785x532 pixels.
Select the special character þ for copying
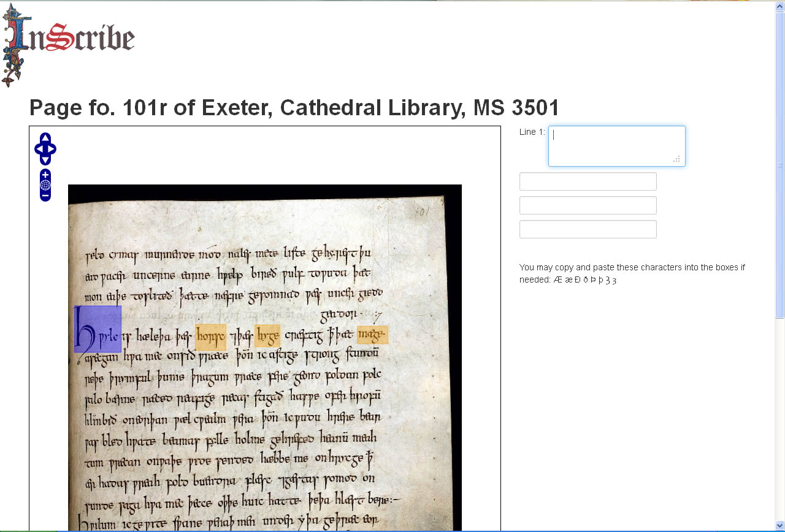tap(601, 280)
